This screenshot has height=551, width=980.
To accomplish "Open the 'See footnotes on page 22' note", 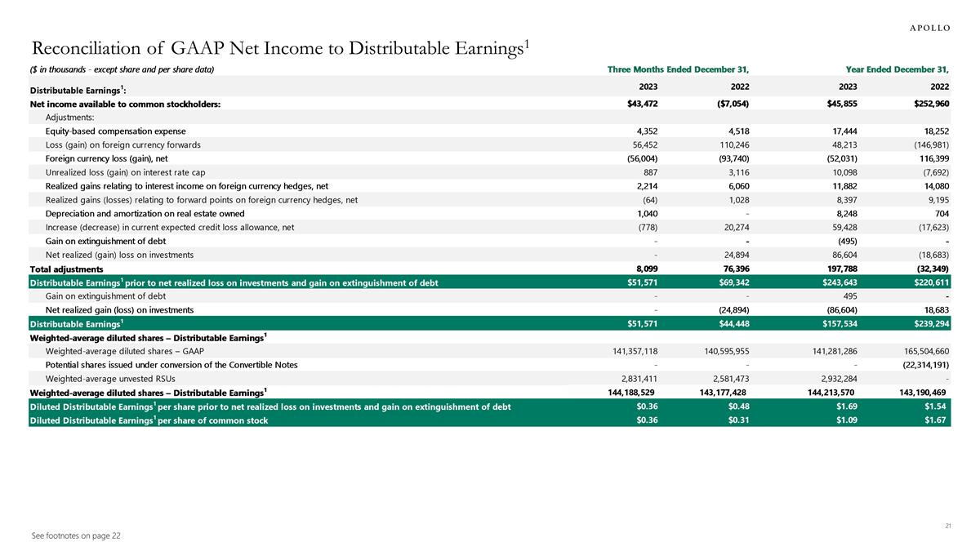I will click(x=75, y=535).
